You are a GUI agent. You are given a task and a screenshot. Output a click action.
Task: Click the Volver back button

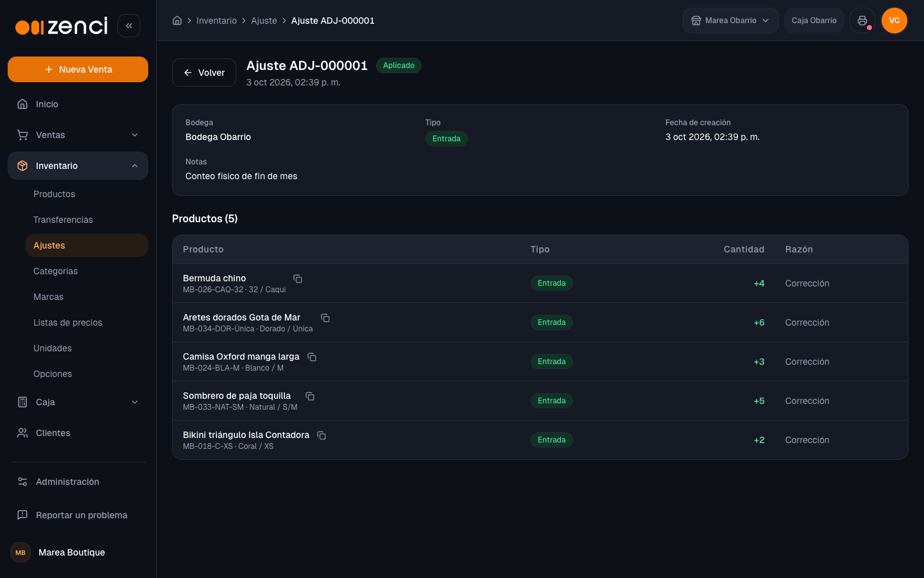[x=204, y=73]
